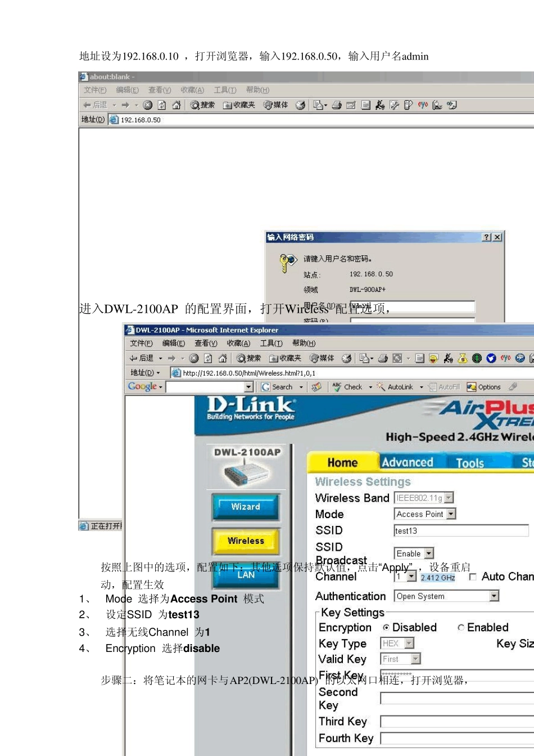The width and height of the screenshot is (534, 756).
Task: Click 用户名 username field in password dialog
Action: [413, 306]
